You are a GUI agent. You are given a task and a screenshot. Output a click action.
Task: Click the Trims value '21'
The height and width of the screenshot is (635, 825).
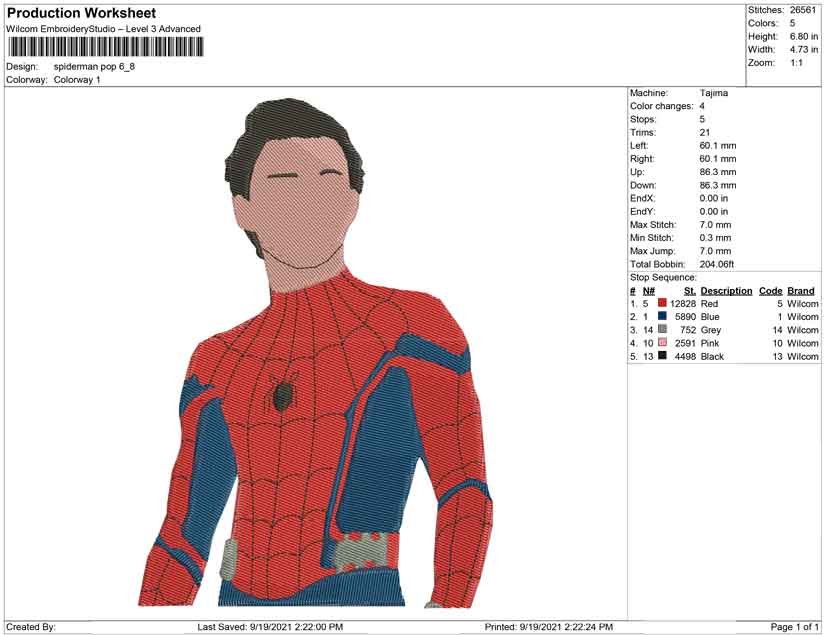click(705, 133)
